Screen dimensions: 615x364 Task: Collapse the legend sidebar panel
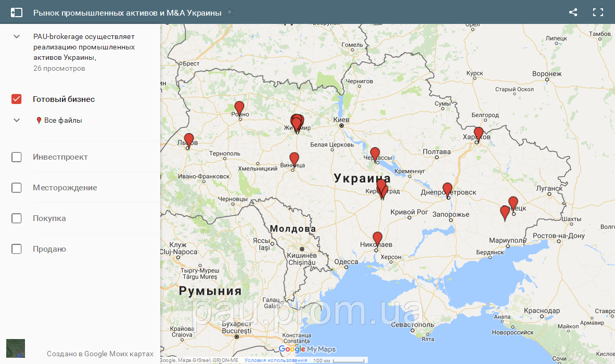(x=17, y=11)
